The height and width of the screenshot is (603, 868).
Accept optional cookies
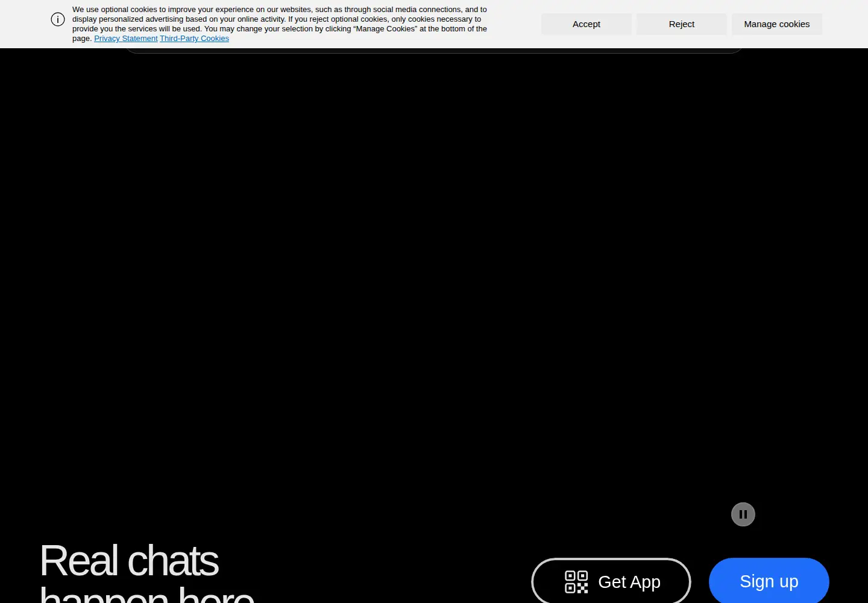[586, 24]
